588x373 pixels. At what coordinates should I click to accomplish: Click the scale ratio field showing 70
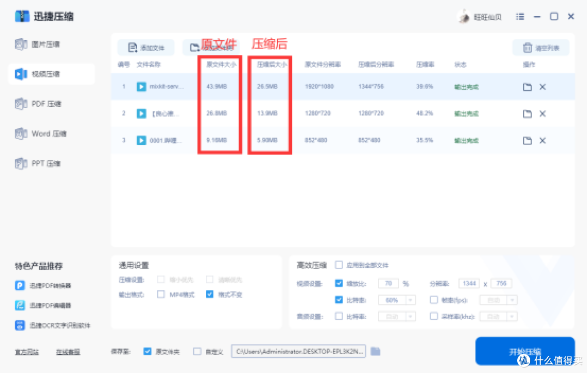389,283
